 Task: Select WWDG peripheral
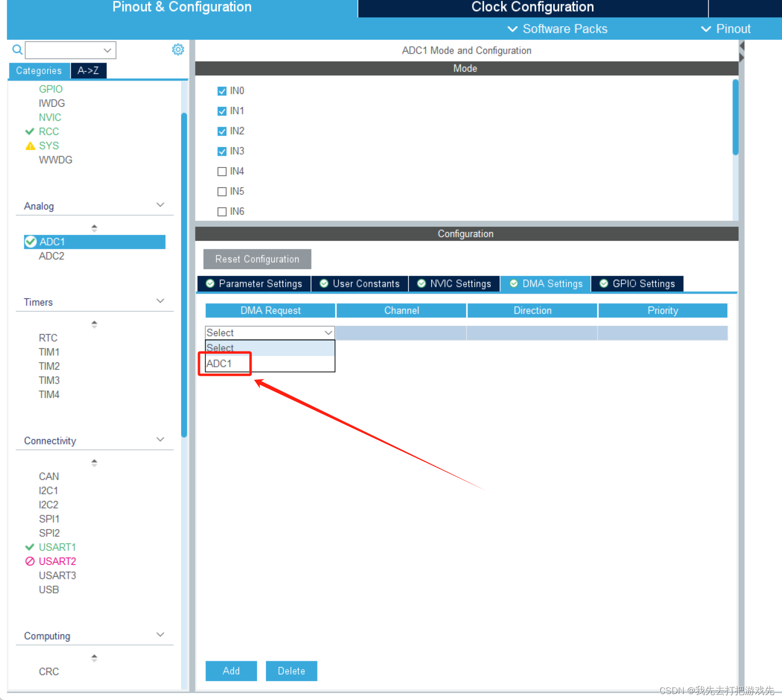coord(56,160)
